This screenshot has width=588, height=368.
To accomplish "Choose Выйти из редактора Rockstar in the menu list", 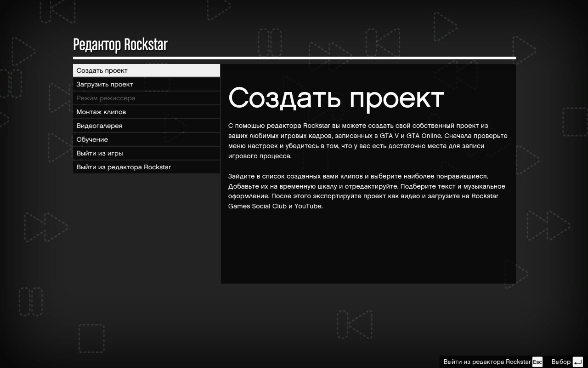I will 147,167.
